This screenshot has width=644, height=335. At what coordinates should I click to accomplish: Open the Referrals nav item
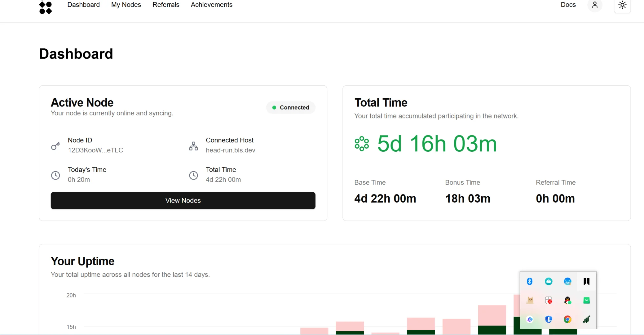pos(166,5)
